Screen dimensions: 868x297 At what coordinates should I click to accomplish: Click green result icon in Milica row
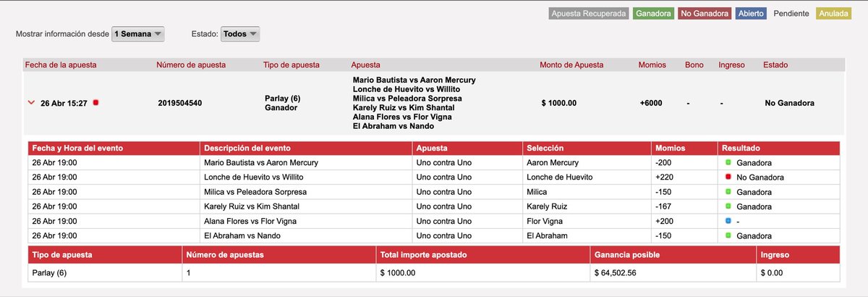click(728, 192)
